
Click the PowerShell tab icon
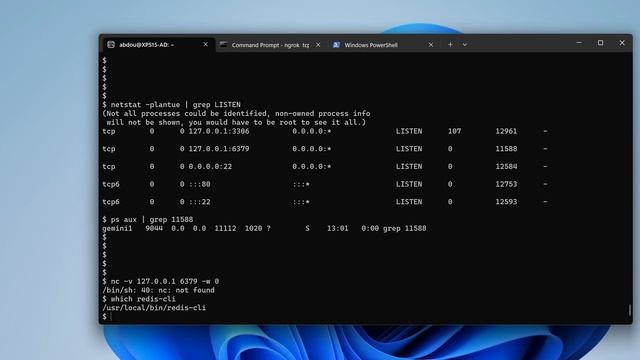(x=336, y=45)
